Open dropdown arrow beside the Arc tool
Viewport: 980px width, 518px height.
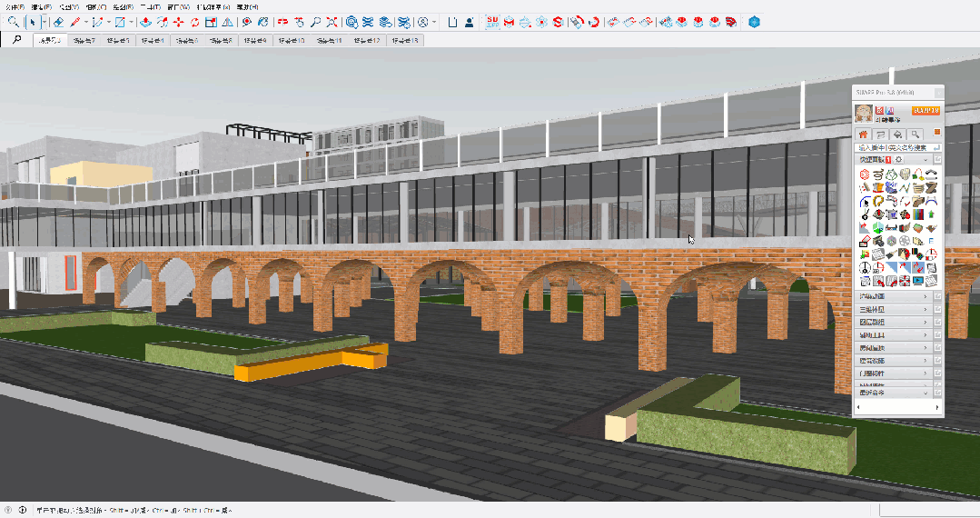[109, 21]
